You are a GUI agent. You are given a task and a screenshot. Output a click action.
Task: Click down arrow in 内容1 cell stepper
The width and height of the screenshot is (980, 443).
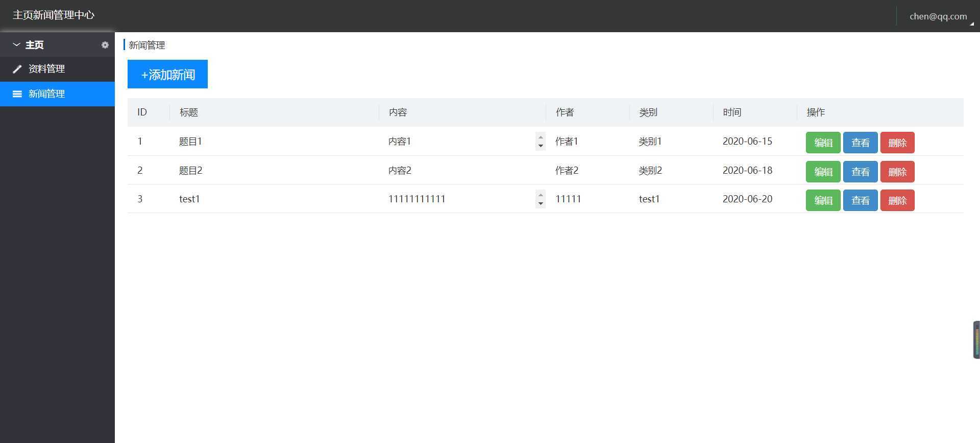click(541, 146)
